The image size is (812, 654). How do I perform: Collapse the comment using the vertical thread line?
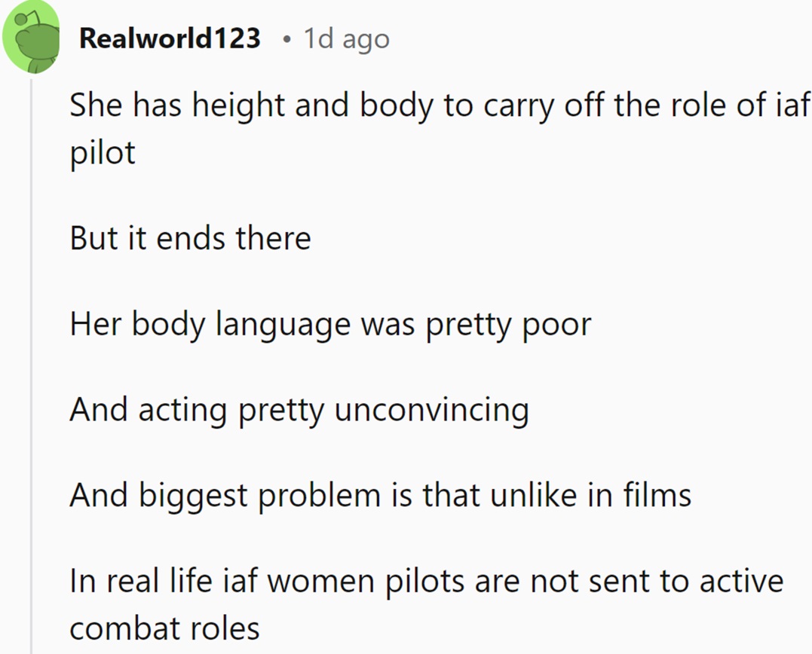coord(32,362)
